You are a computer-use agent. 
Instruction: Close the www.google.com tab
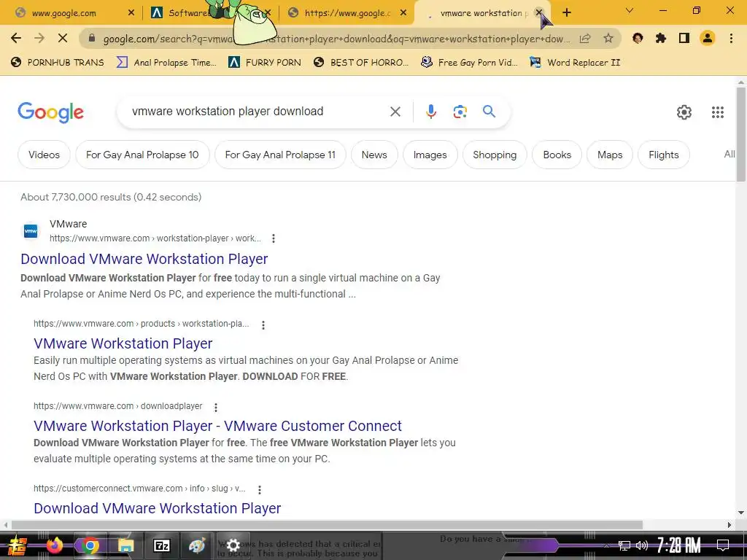pyautogui.click(x=131, y=13)
